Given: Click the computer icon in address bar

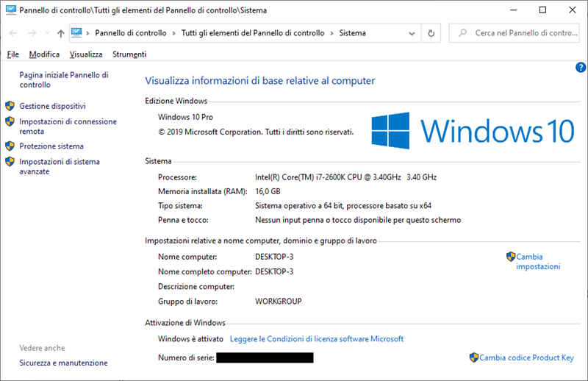Looking at the screenshot, I should (76, 32).
